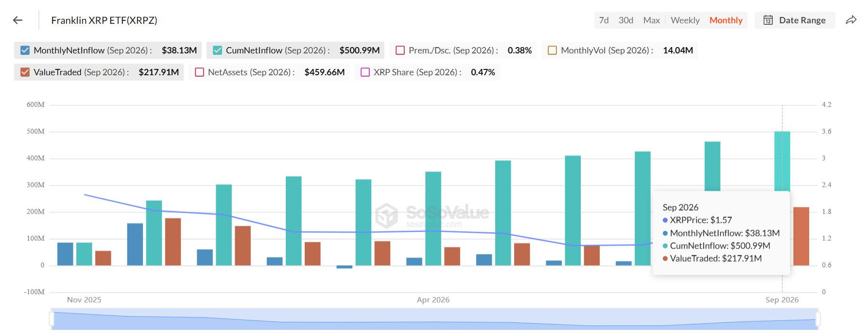Click the left handle of range slider
Image resolution: width=868 pixels, height=334 pixels.
coord(52,319)
